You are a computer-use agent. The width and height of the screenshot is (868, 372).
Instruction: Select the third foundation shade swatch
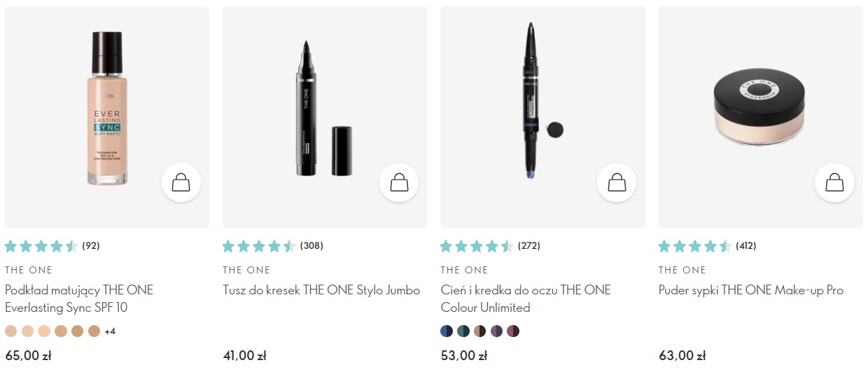coord(44,331)
